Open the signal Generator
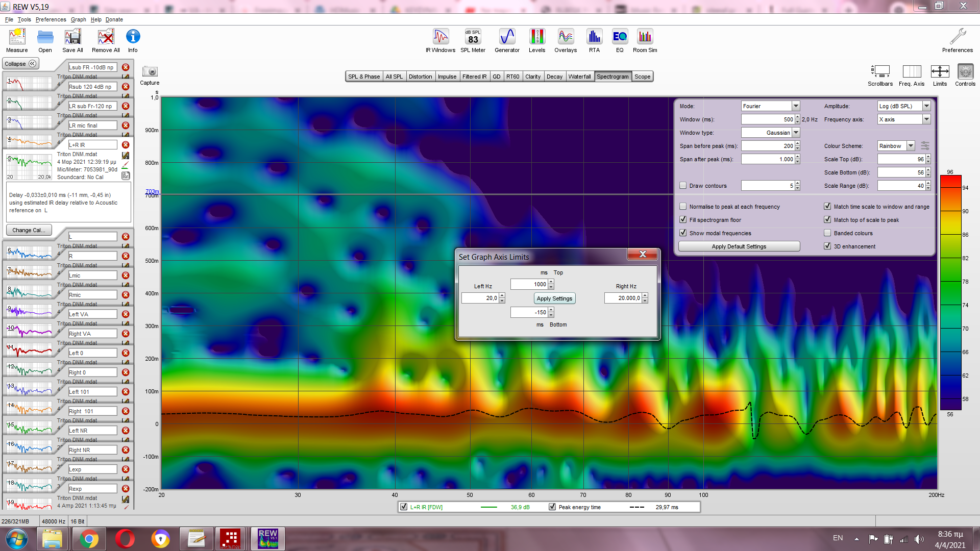980x551 pixels. pos(507,40)
